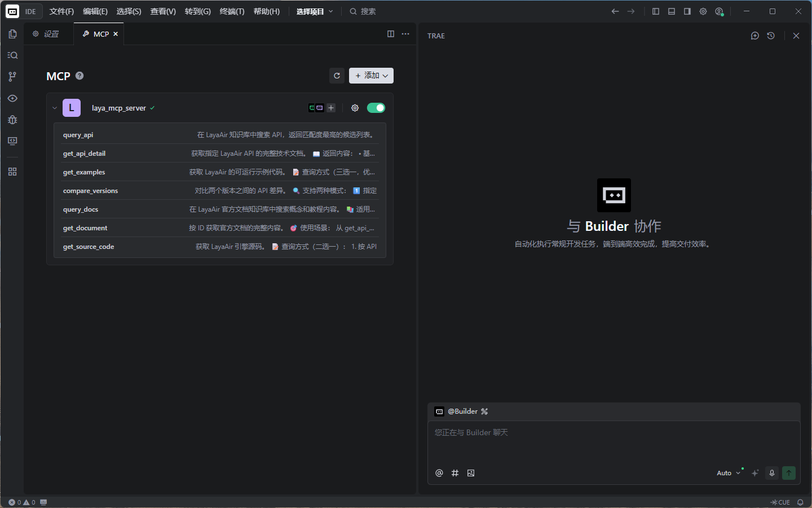The width and height of the screenshot is (812, 508).
Task: Switch to the 设置 tab
Action: [46, 34]
